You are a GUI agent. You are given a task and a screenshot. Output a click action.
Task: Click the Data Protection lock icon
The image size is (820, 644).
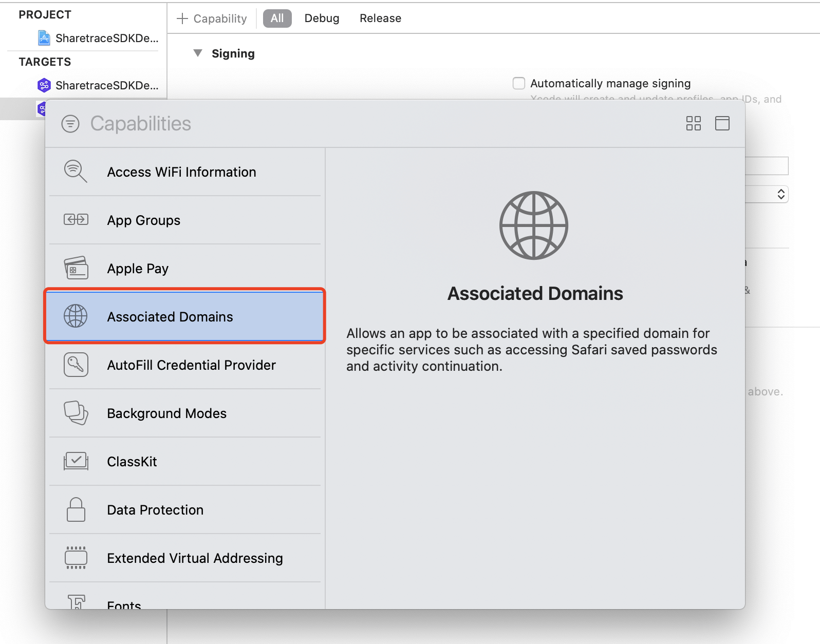point(76,509)
